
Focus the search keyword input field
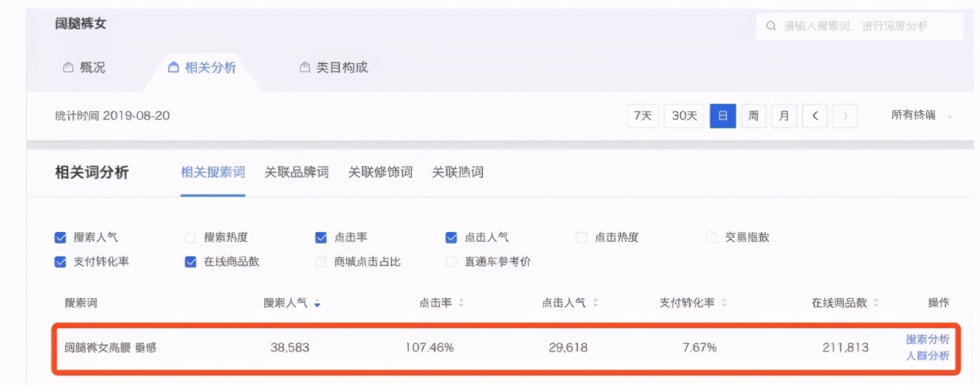coord(859,26)
